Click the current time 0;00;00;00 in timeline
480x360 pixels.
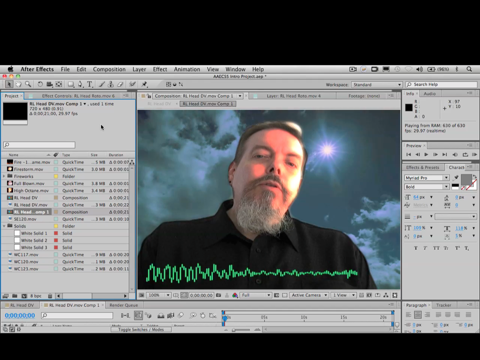tap(20, 315)
